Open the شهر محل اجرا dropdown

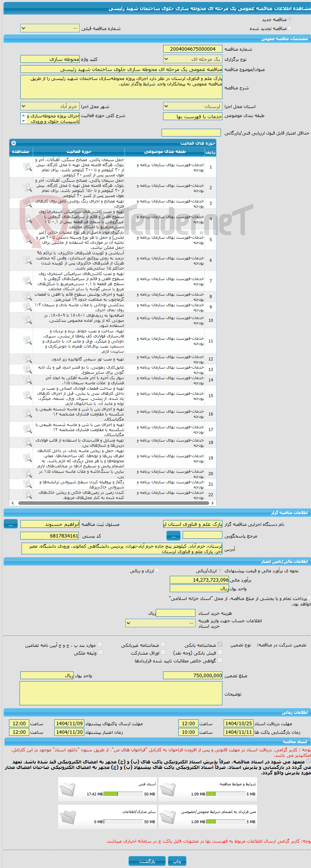pos(50,106)
